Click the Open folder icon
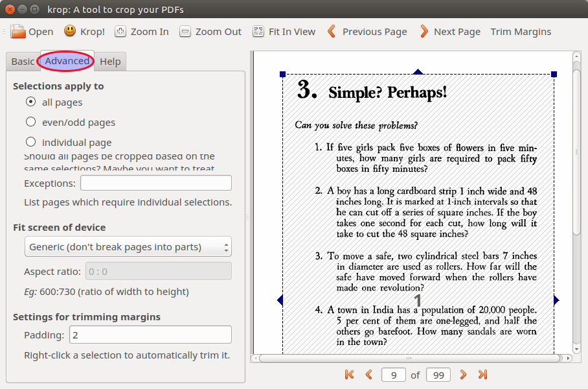 click(18, 31)
